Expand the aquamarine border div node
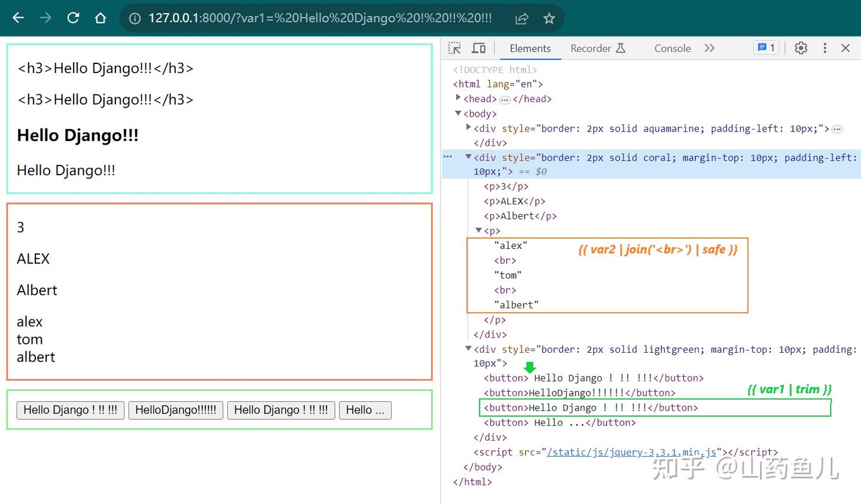This screenshot has width=861, height=504. coord(469,127)
